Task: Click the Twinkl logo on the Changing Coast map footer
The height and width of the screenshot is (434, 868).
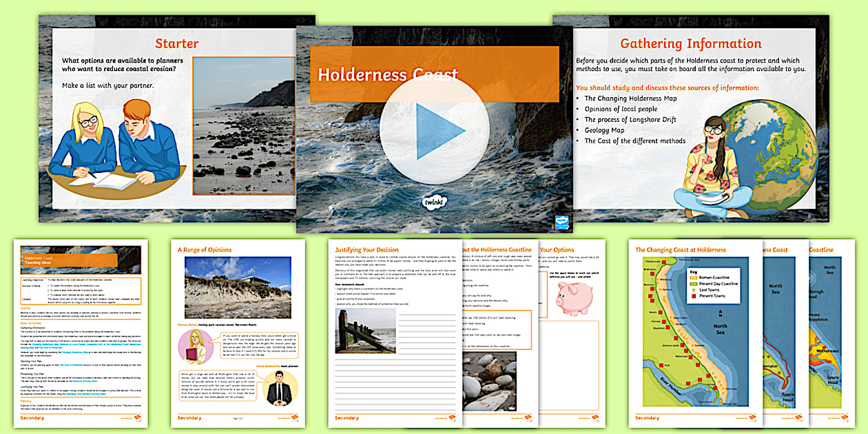Action: [x=754, y=417]
